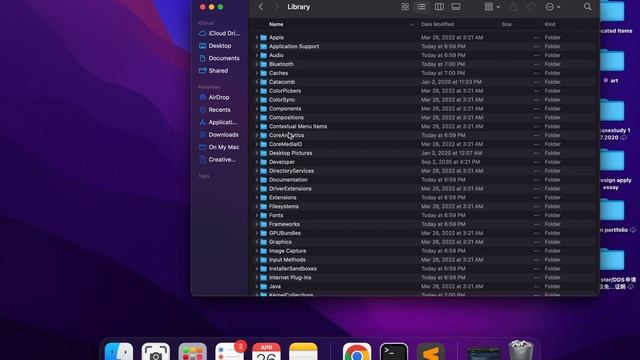Select iCloud Drive in sidebar
This screenshot has height=360, width=640.
pos(220,33)
